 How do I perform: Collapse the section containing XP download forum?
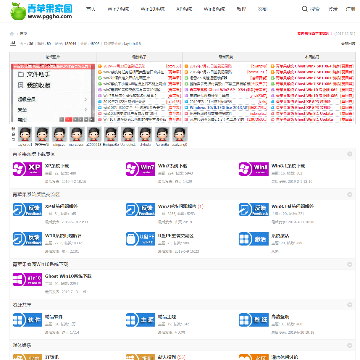coord(349,154)
